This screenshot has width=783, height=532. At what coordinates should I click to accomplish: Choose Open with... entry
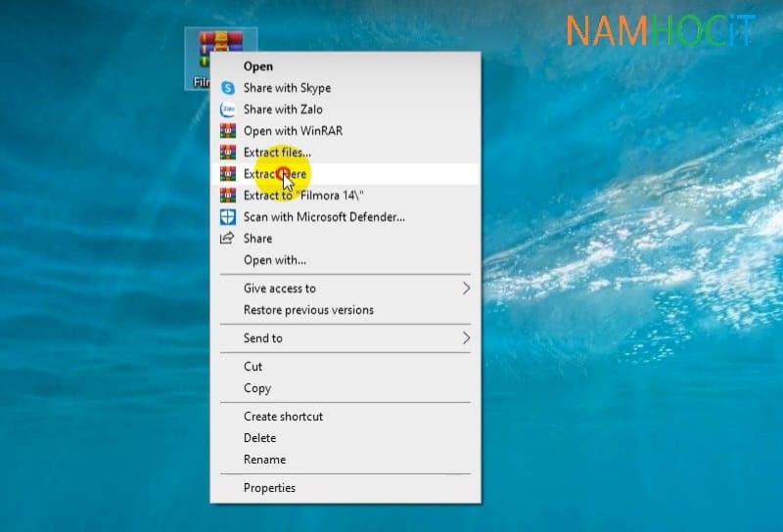[345, 260]
